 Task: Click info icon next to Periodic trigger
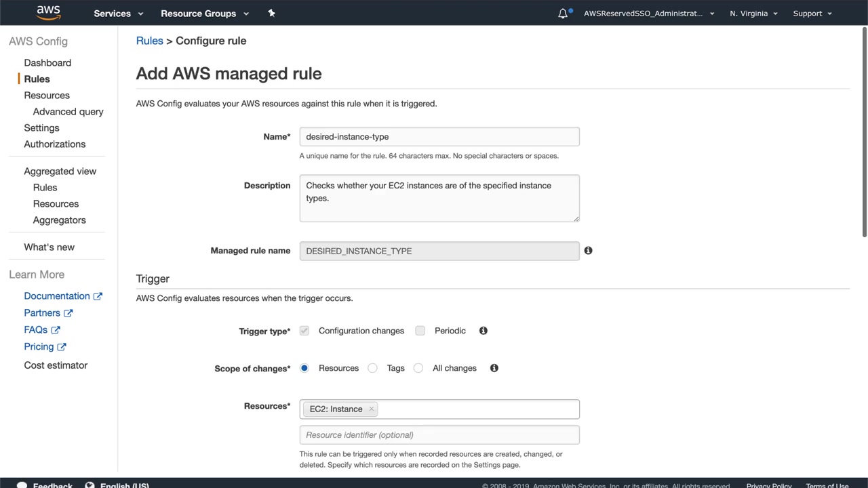pyautogui.click(x=484, y=331)
